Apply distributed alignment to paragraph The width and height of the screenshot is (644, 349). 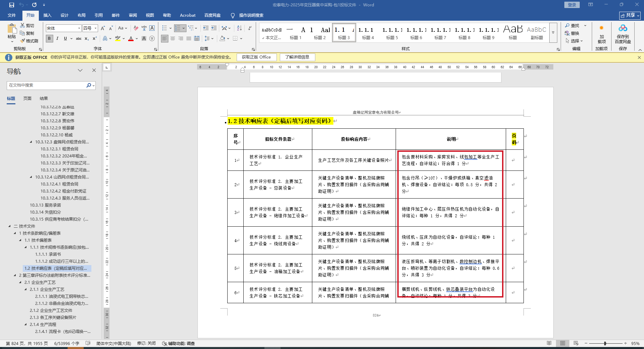pos(197,38)
